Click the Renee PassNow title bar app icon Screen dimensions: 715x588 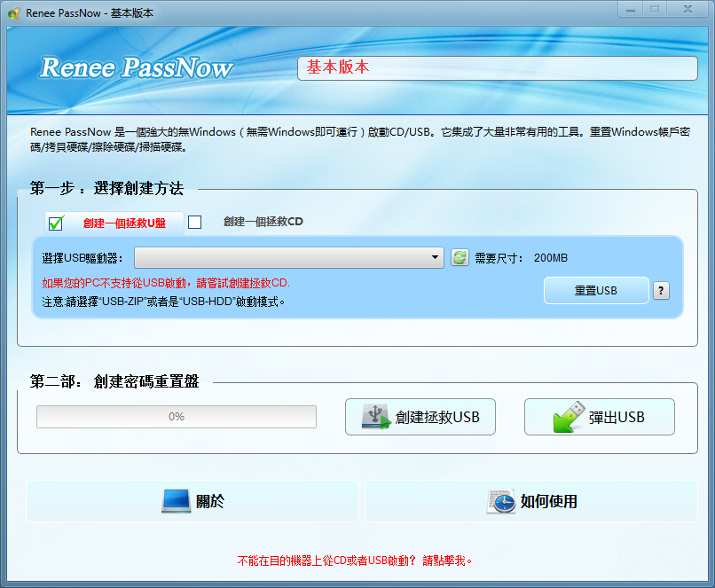click(13, 12)
